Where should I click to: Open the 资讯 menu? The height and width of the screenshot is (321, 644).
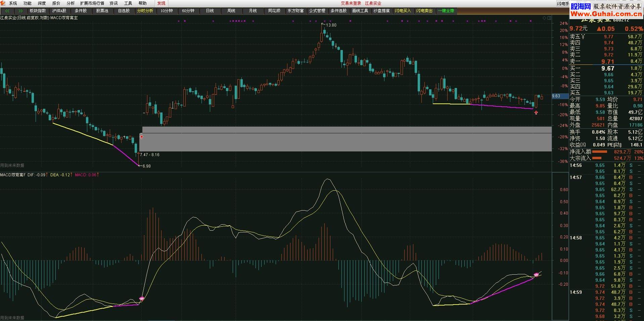tap(114, 3)
